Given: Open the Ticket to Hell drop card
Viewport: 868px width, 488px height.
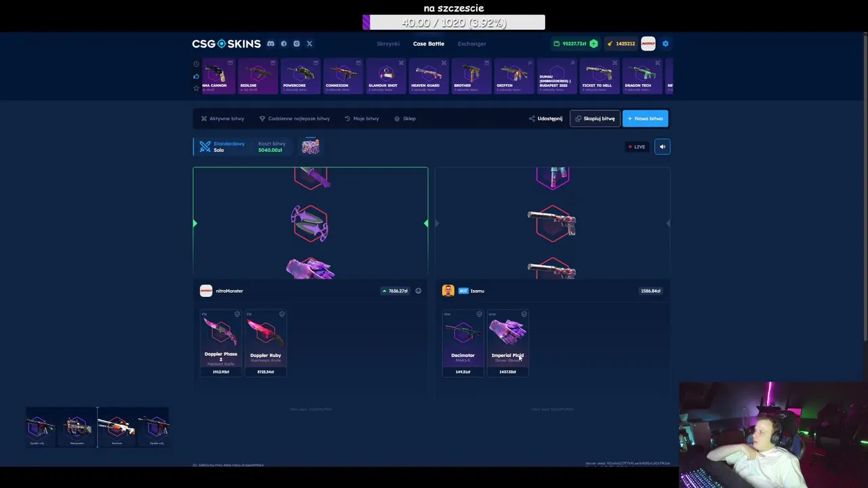Looking at the screenshot, I should [x=598, y=76].
